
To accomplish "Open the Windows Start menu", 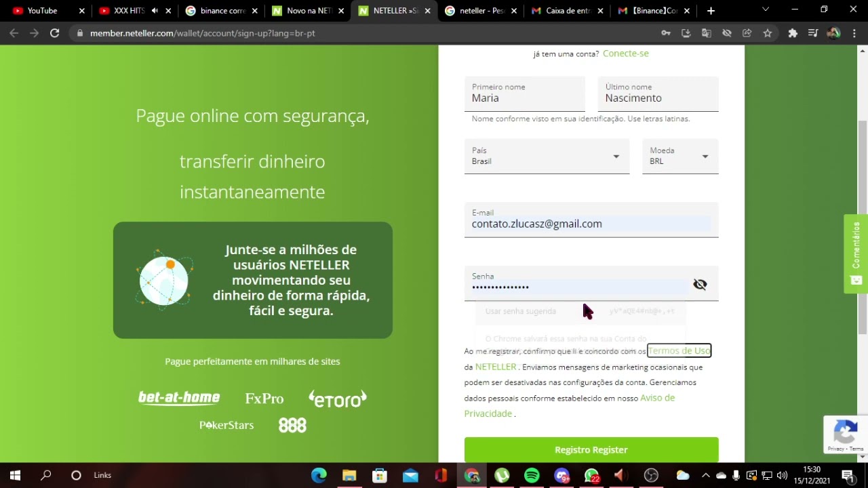I will (x=15, y=475).
